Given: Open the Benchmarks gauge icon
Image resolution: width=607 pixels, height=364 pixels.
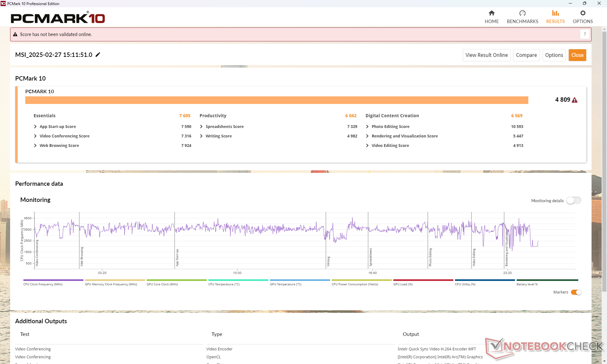Looking at the screenshot, I should tap(522, 13).
